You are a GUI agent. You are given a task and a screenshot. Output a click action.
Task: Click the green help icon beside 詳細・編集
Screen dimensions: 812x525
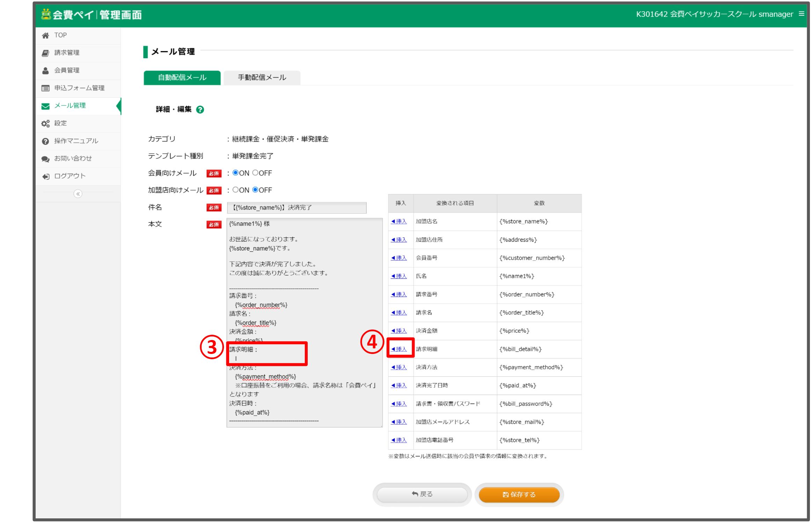pos(200,110)
